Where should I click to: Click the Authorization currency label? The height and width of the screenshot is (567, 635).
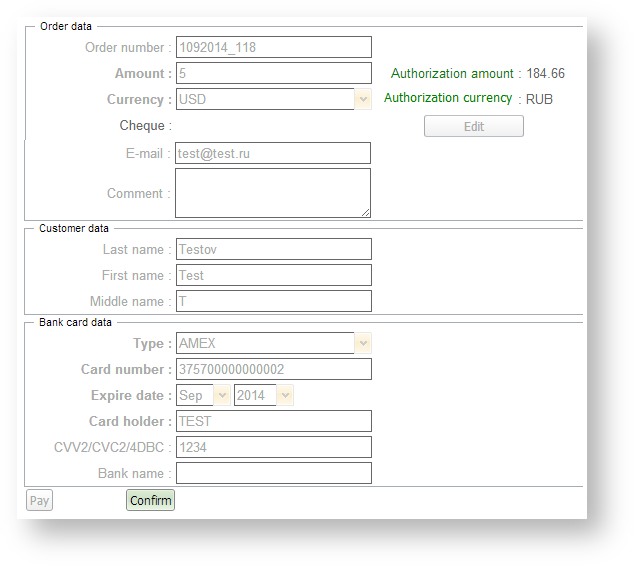click(448, 98)
